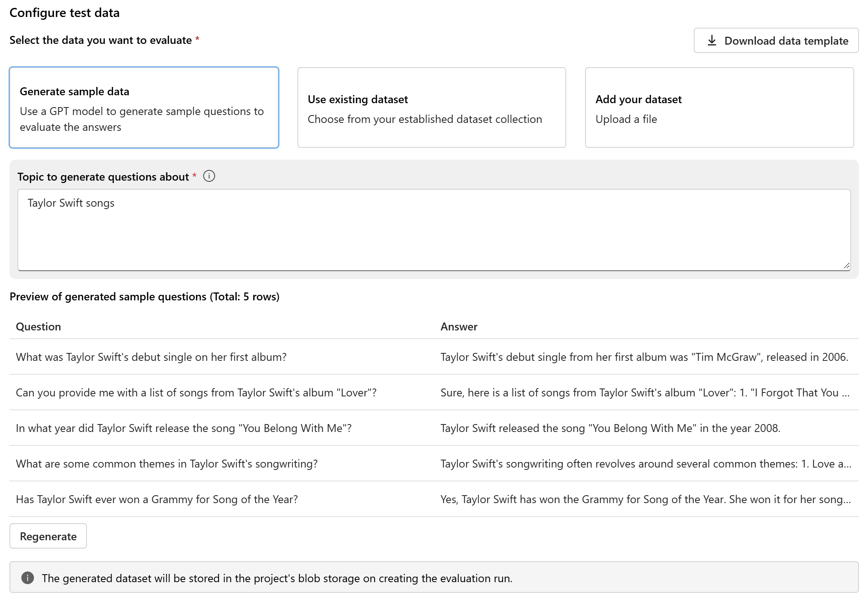
Task: Click the Answer column header
Action: coord(459,326)
